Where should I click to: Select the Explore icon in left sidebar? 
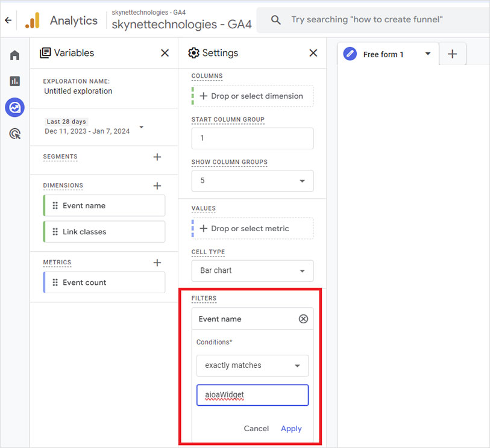[14, 107]
